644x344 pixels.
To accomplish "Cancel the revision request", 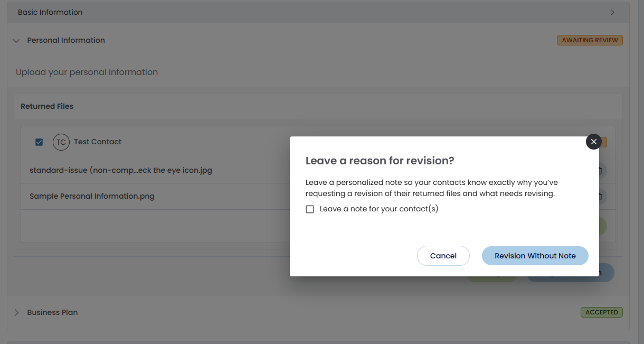I will [443, 256].
